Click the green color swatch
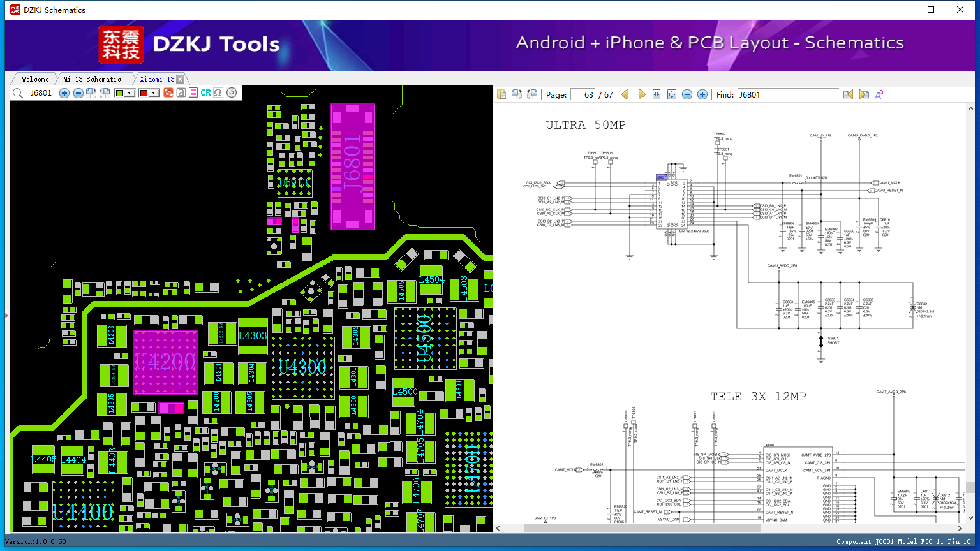 [119, 93]
